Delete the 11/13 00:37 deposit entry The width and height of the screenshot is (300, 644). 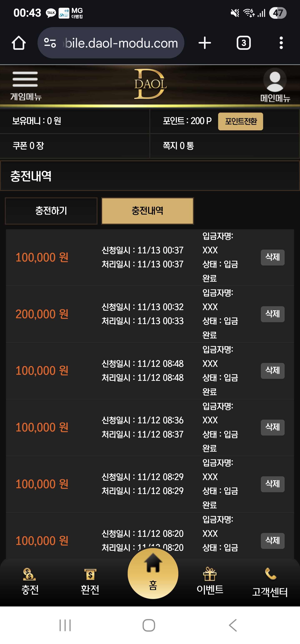click(x=272, y=257)
